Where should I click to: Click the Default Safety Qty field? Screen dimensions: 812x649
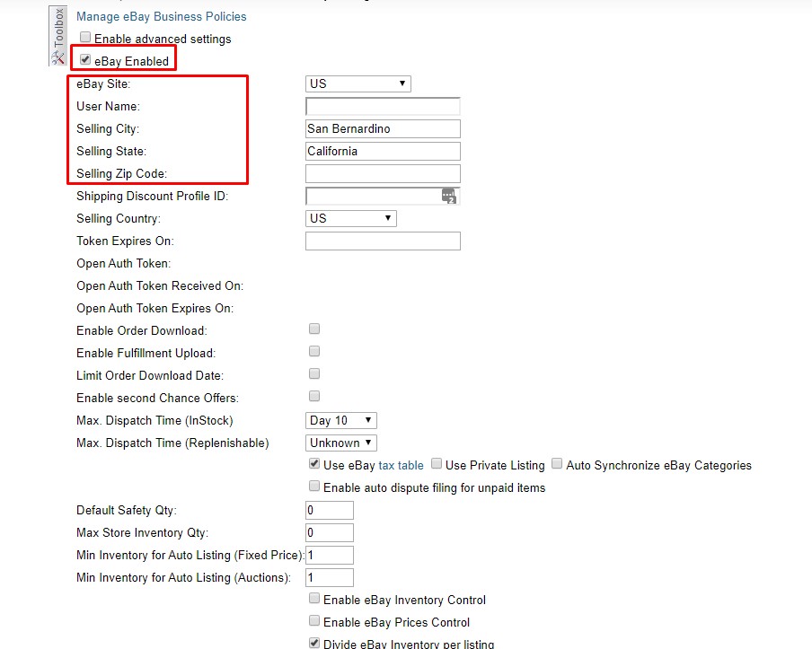pyautogui.click(x=330, y=510)
